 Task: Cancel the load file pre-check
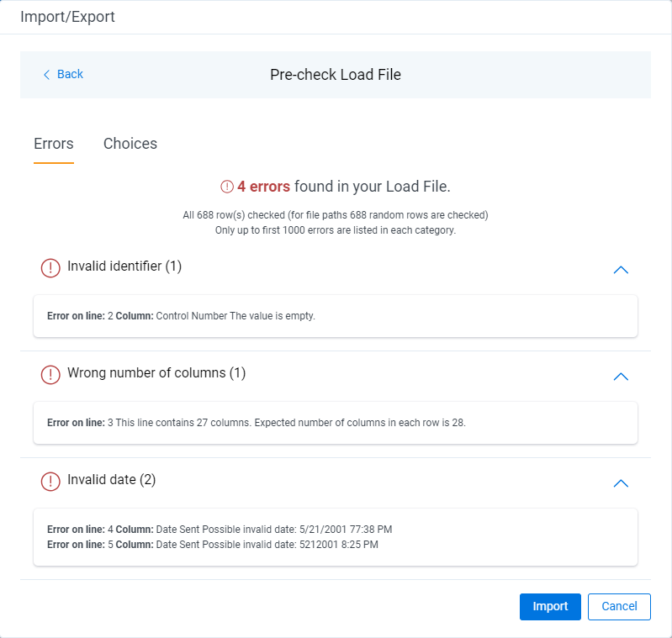coord(619,607)
